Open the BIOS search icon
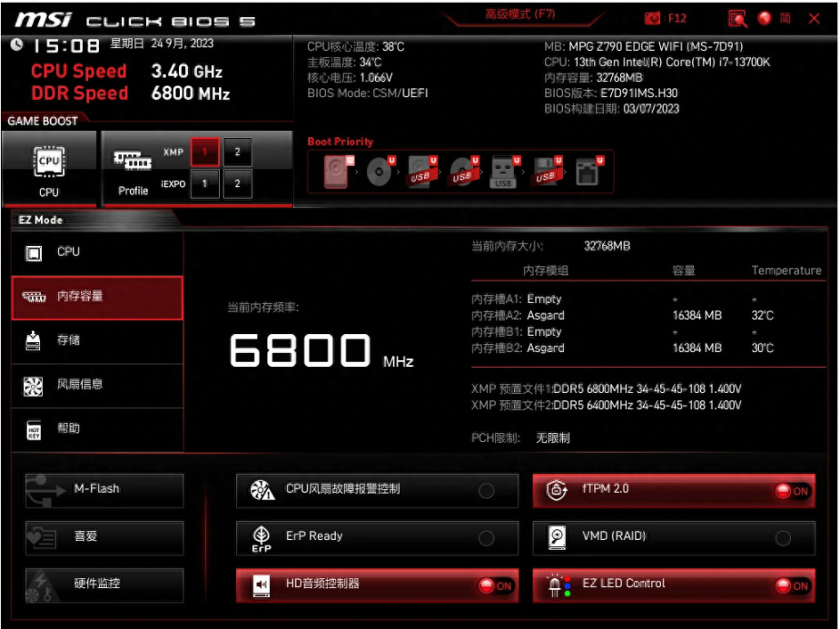This screenshot has height=629, width=840. point(737,19)
